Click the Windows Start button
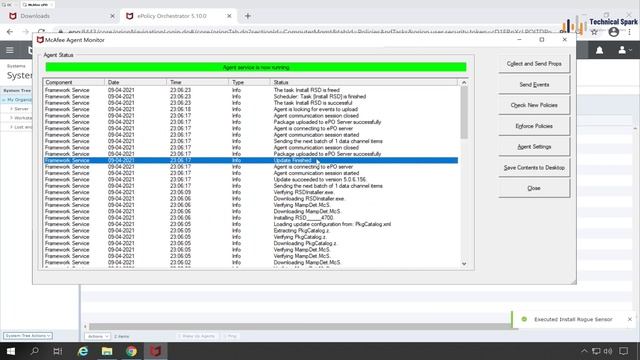The image size is (640, 360). 11,351
